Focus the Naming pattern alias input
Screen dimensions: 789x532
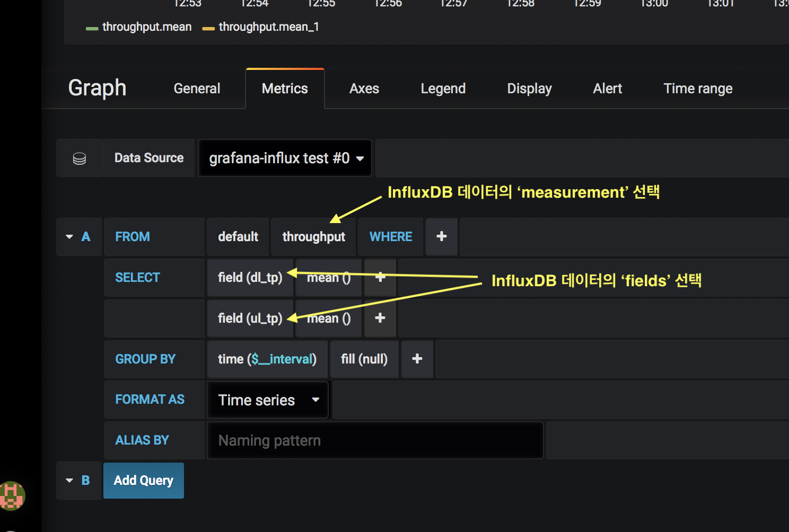pos(375,440)
